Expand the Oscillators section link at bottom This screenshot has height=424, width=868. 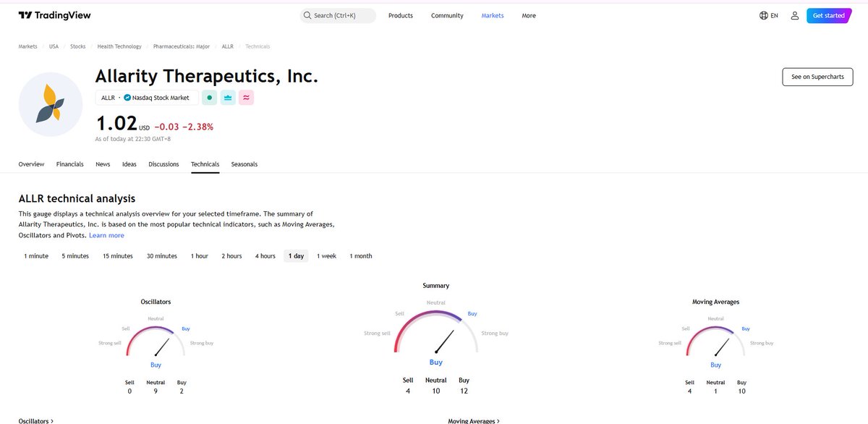[36, 420]
